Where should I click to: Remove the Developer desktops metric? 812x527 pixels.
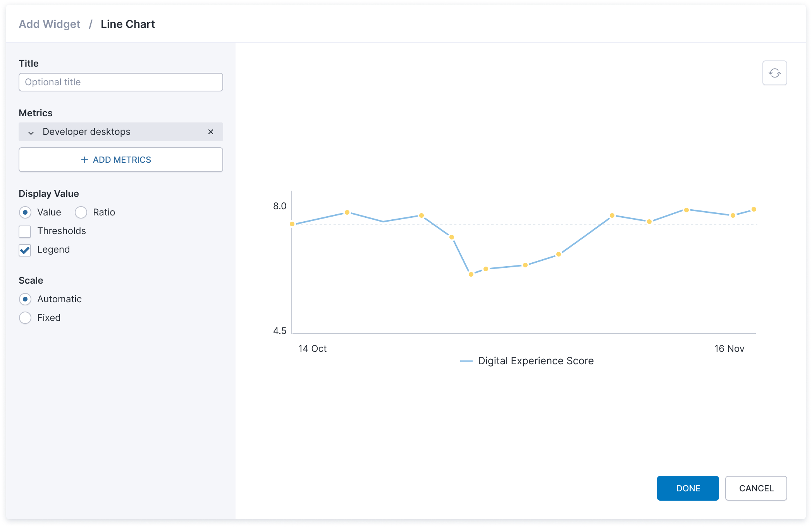(211, 132)
